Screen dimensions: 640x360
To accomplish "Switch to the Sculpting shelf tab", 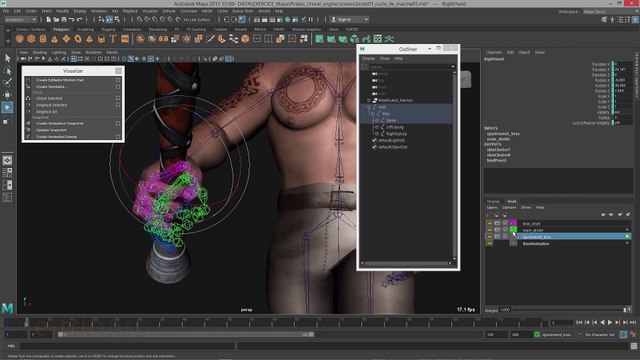I will click(85, 29).
